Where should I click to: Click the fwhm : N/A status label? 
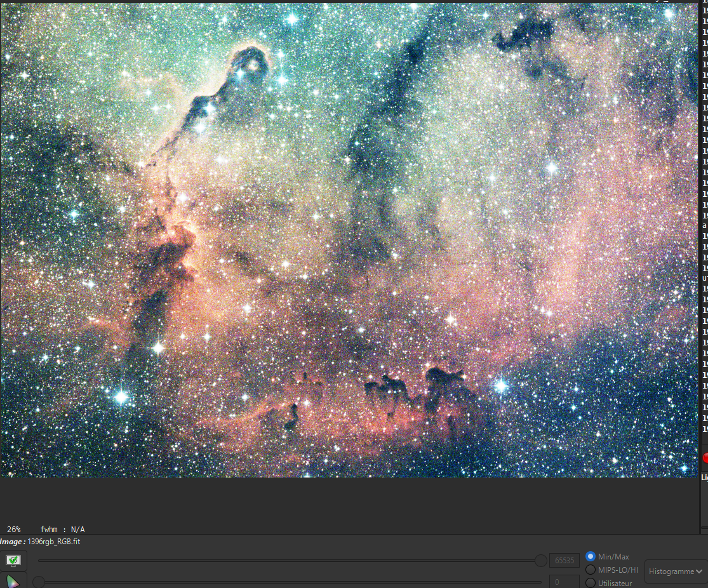point(62,530)
